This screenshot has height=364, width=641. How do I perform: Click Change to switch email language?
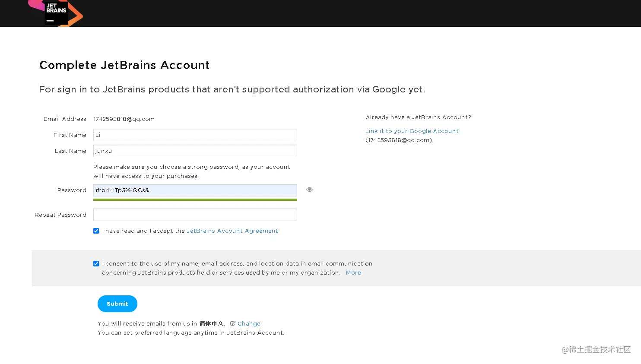pos(249,323)
